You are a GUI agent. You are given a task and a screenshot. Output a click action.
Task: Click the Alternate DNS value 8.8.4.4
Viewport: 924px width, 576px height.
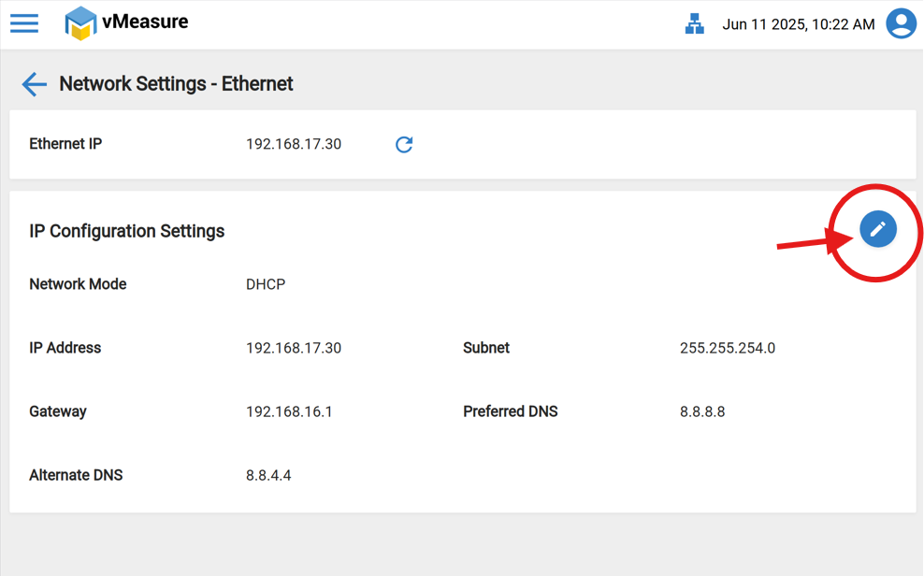coord(268,475)
